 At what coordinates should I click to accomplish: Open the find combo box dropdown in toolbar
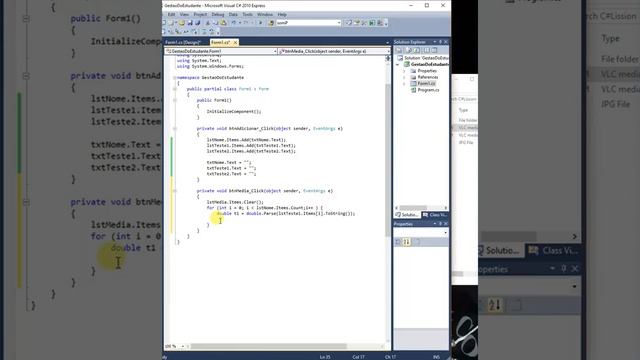click(x=339, y=23)
